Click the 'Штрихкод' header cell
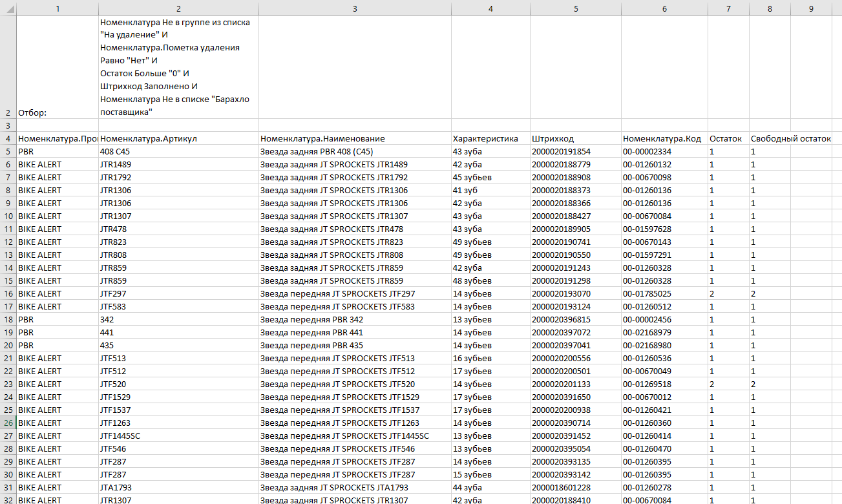The height and width of the screenshot is (504, 842). click(x=575, y=139)
